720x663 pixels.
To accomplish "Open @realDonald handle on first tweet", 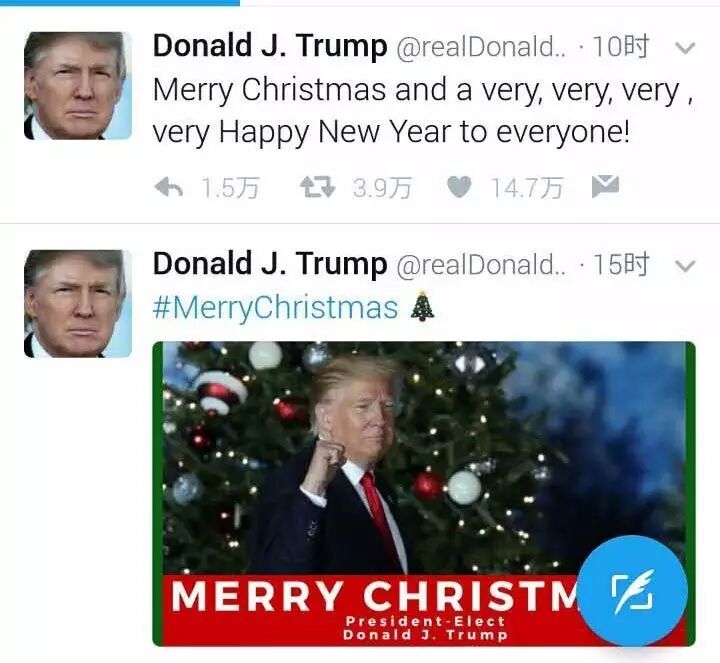I will [481, 47].
